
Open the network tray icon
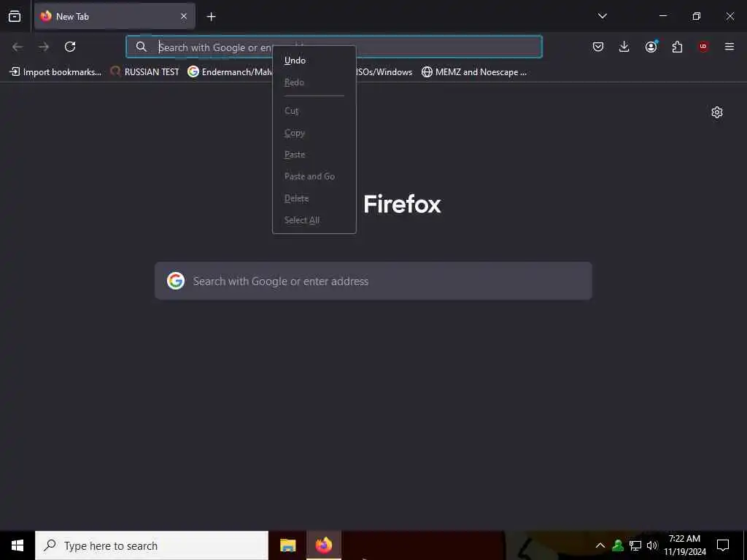pyautogui.click(x=635, y=545)
